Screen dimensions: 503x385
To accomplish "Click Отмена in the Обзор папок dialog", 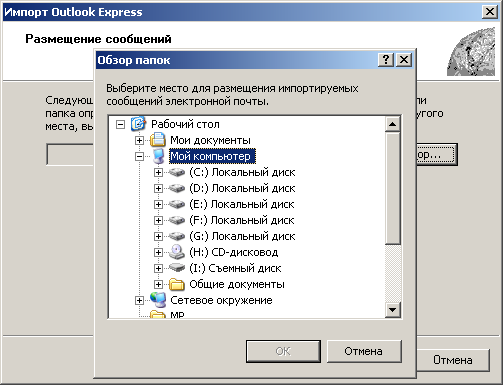I will point(364,351).
